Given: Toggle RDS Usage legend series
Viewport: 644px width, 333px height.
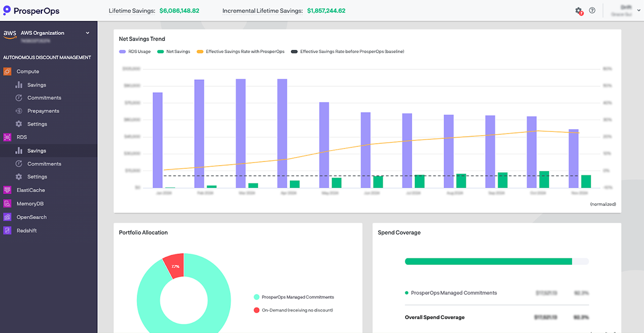Looking at the screenshot, I should (135, 51).
